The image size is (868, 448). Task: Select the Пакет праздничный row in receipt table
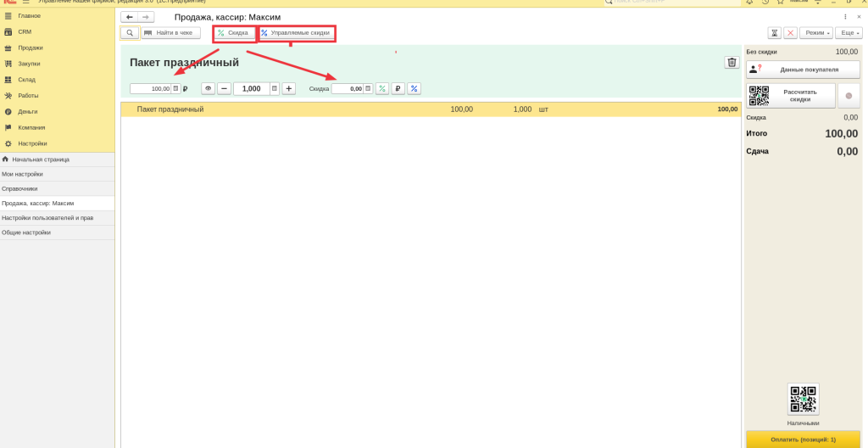click(x=431, y=109)
